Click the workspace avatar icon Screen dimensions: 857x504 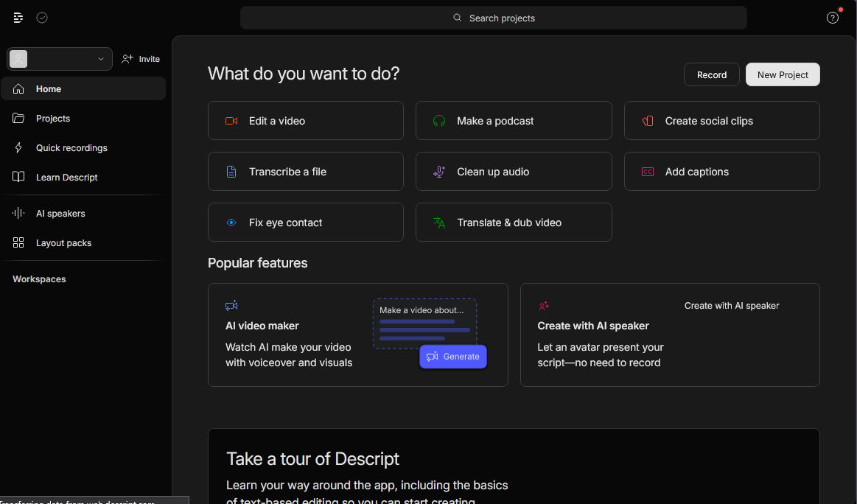[18, 59]
